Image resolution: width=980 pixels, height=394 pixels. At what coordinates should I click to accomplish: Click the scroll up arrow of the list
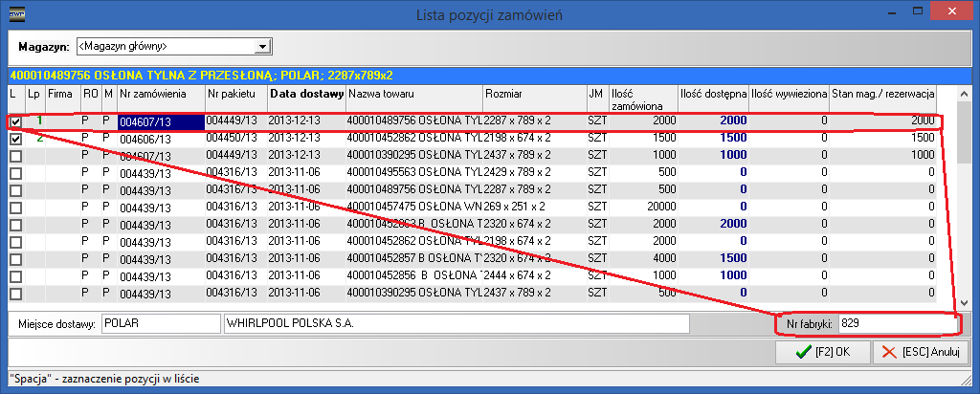(965, 94)
